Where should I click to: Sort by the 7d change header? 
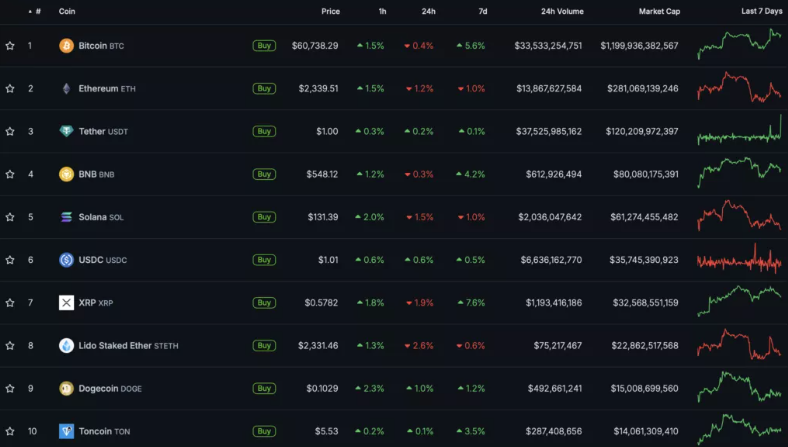coord(482,11)
